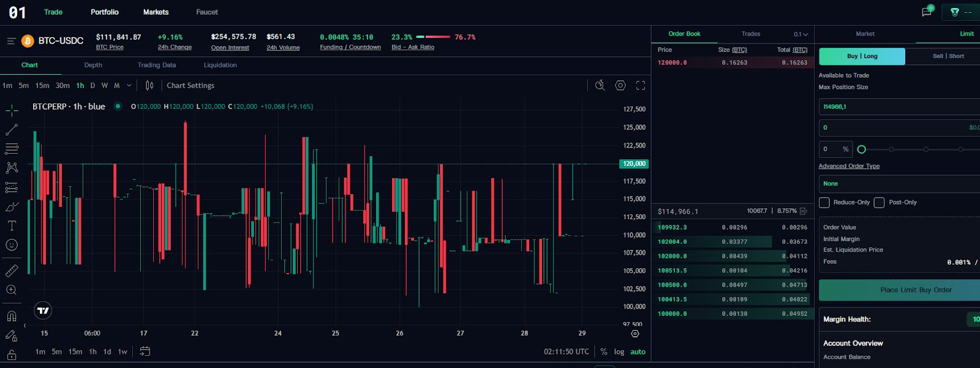This screenshot has width=980, height=368.
Task: Click the order size slider handle
Action: (x=861, y=149)
